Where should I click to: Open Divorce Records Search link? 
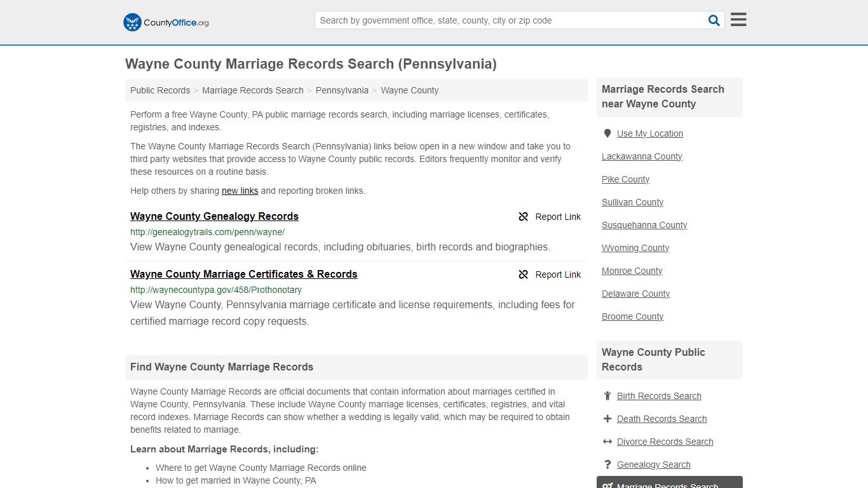tap(665, 442)
